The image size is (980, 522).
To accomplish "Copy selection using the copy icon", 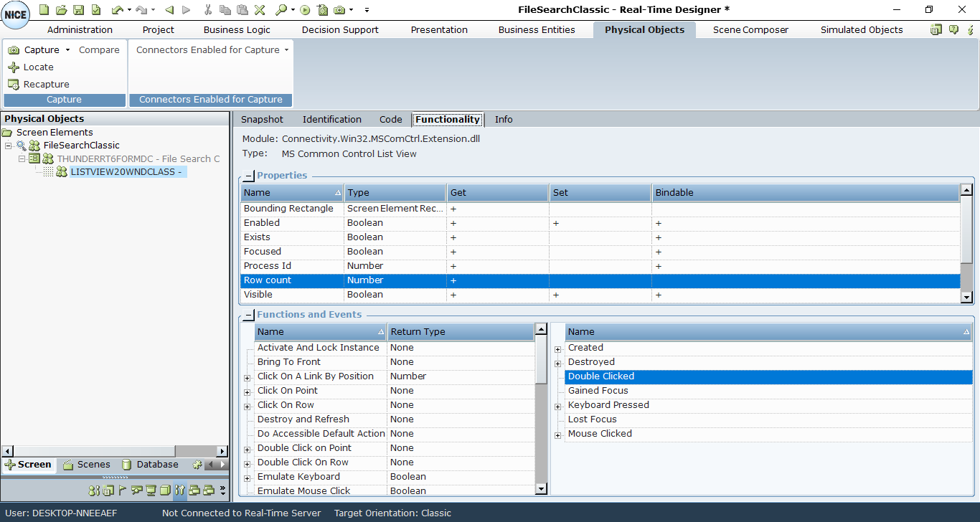I will coord(225,10).
